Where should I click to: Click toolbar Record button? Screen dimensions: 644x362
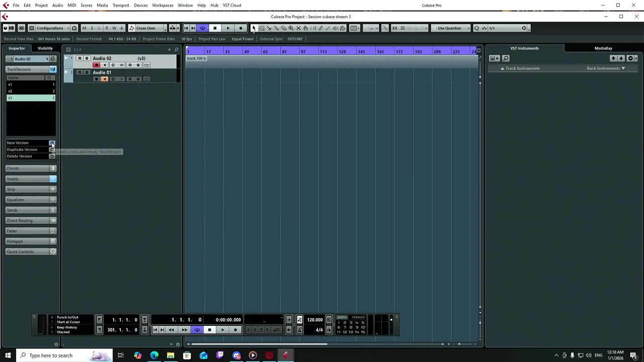click(x=240, y=28)
